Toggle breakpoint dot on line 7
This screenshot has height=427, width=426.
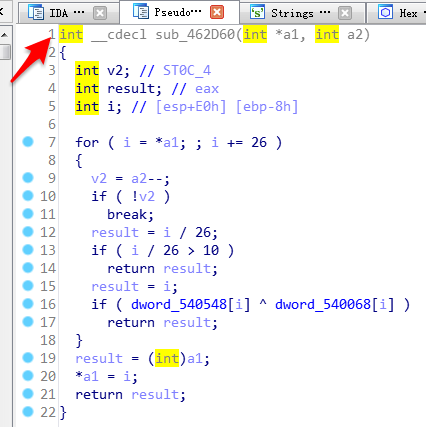28,142
